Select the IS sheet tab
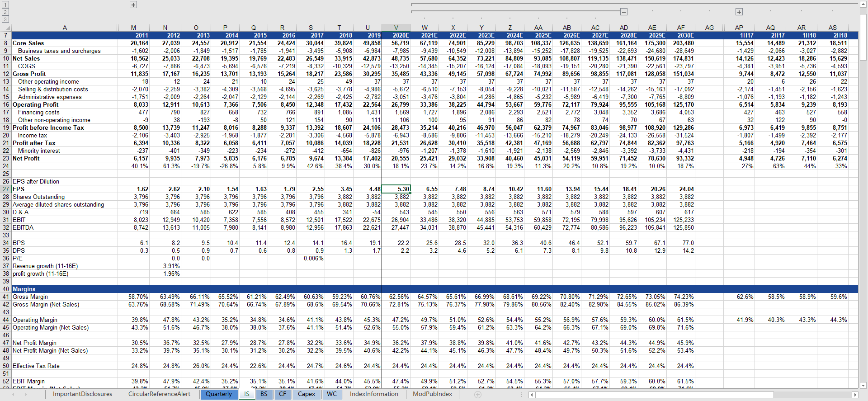 coord(247,394)
